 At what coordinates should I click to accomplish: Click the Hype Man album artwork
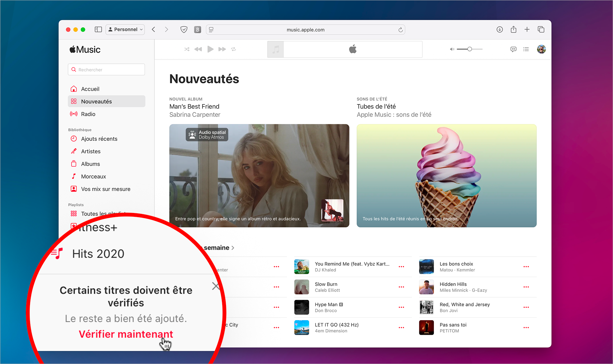(x=302, y=307)
